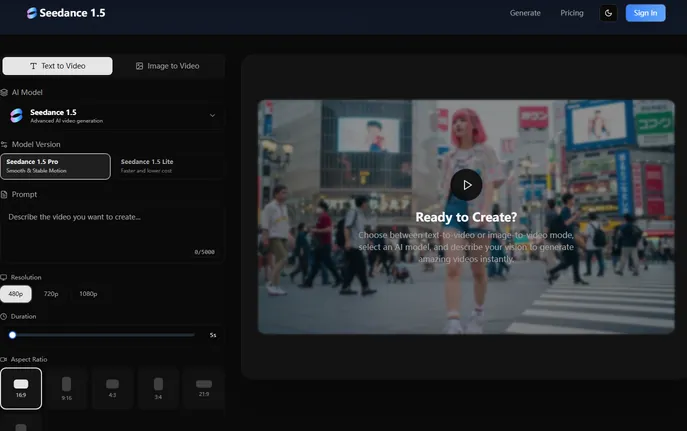Select Seedance 1.5 Lite version

pyautogui.click(x=168, y=166)
